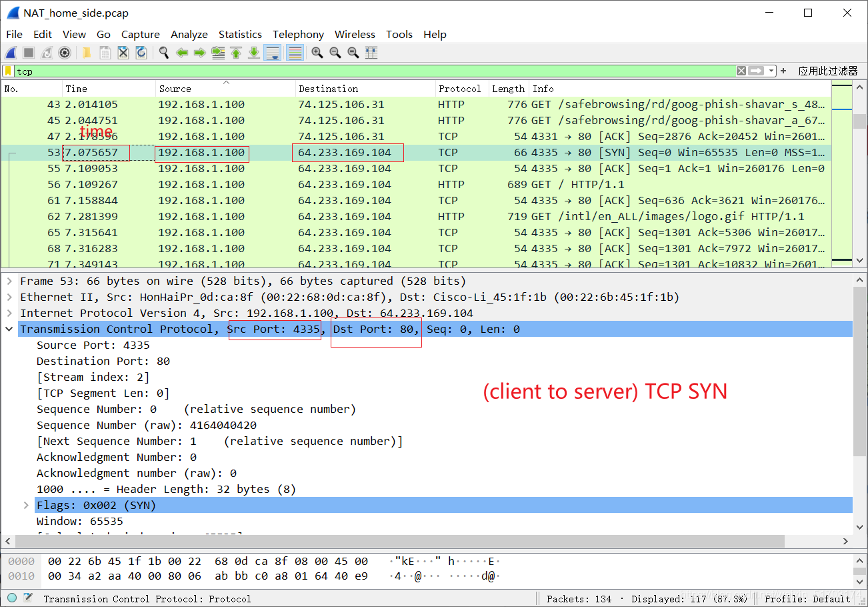
Task: Sort by the Length column header
Action: tap(509, 89)
